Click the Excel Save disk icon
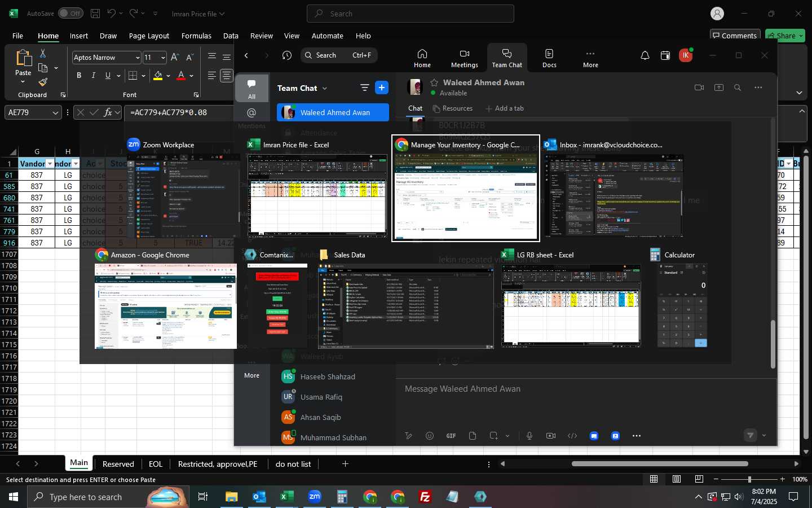The width and height of the screenshot is (812, 508). point(95,13)
